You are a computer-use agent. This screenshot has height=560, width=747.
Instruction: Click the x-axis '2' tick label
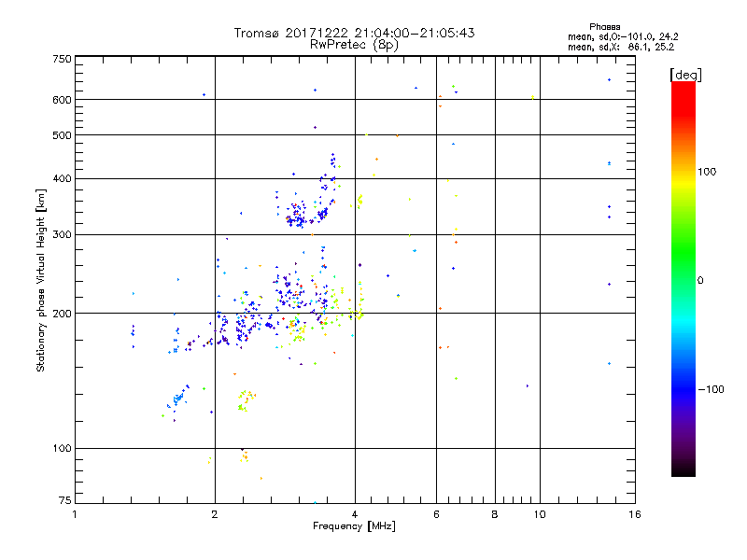point(215,514)
